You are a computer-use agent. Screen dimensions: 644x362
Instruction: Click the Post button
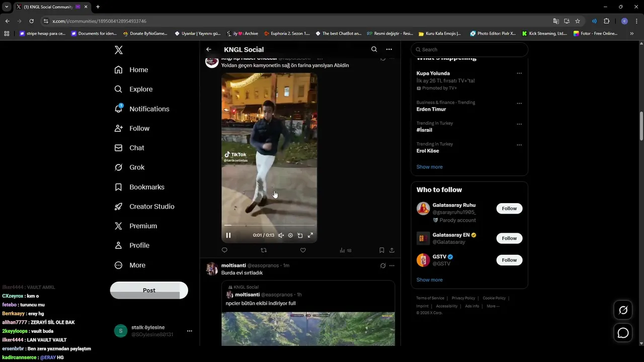(x=149, y=290)
